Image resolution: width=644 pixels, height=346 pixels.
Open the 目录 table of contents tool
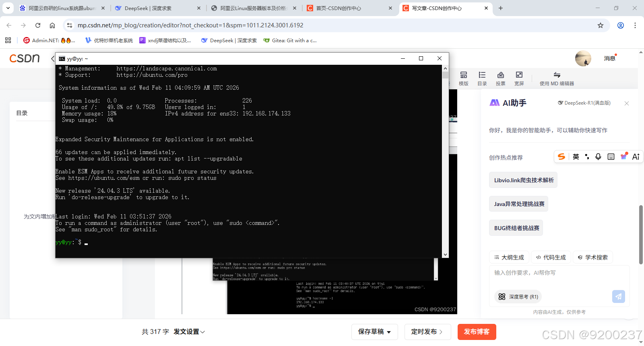(x=482, y=78)
